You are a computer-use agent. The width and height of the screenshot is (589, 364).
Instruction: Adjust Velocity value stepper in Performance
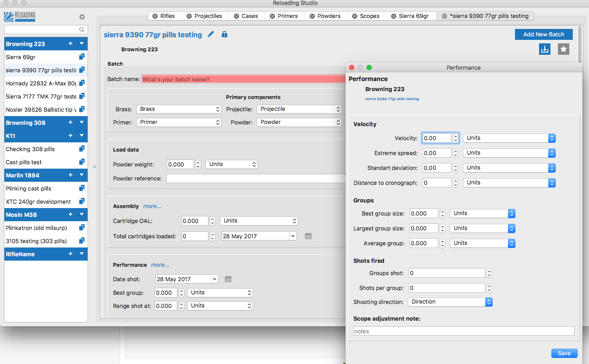pos(455,138)
